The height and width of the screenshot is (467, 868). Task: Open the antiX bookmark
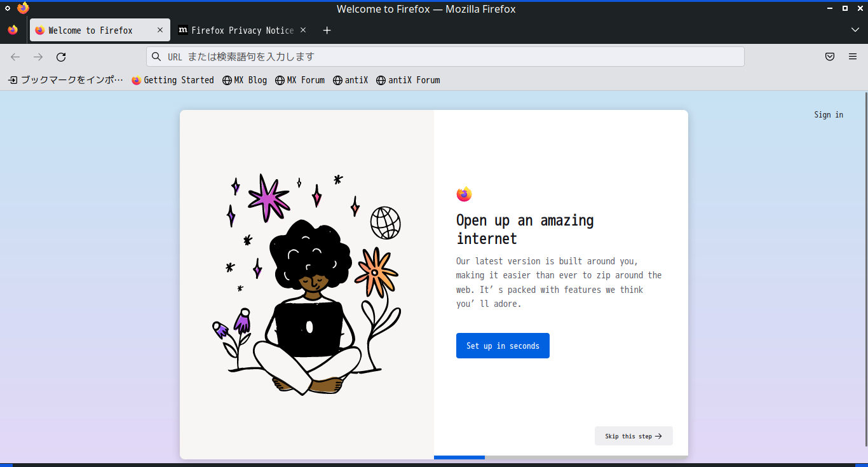tap(351, 80)
